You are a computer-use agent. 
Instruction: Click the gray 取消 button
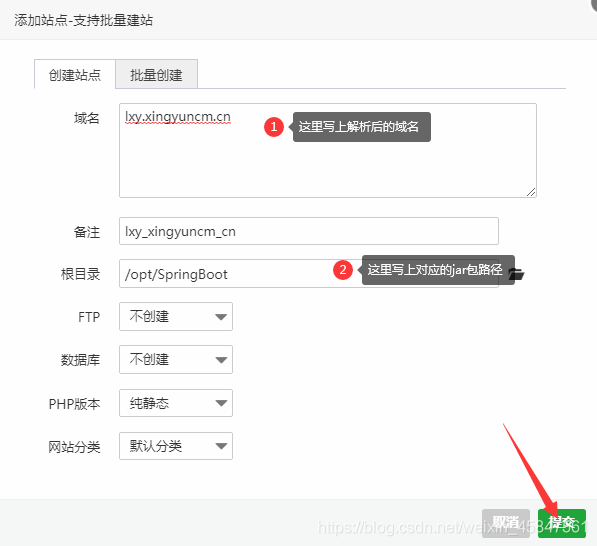[x=506, y=523]
